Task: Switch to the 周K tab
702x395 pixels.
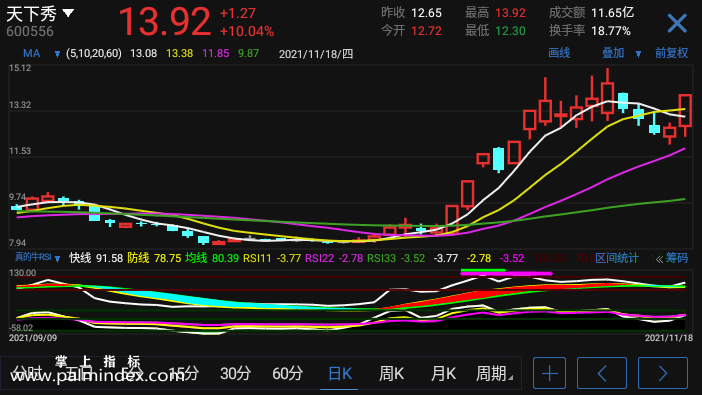Action: pyautogui.click(x=391, y=373)
